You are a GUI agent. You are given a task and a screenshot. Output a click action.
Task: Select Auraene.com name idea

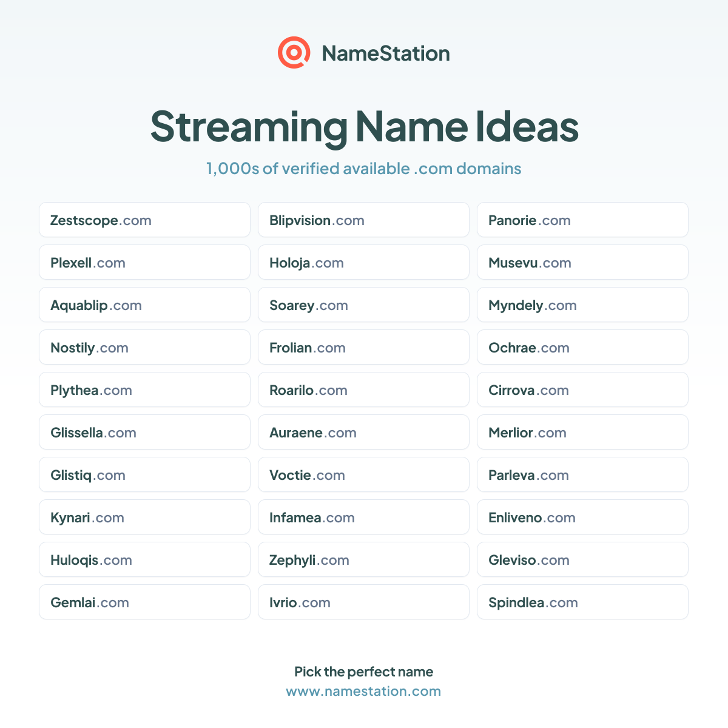tap(363, 432)
